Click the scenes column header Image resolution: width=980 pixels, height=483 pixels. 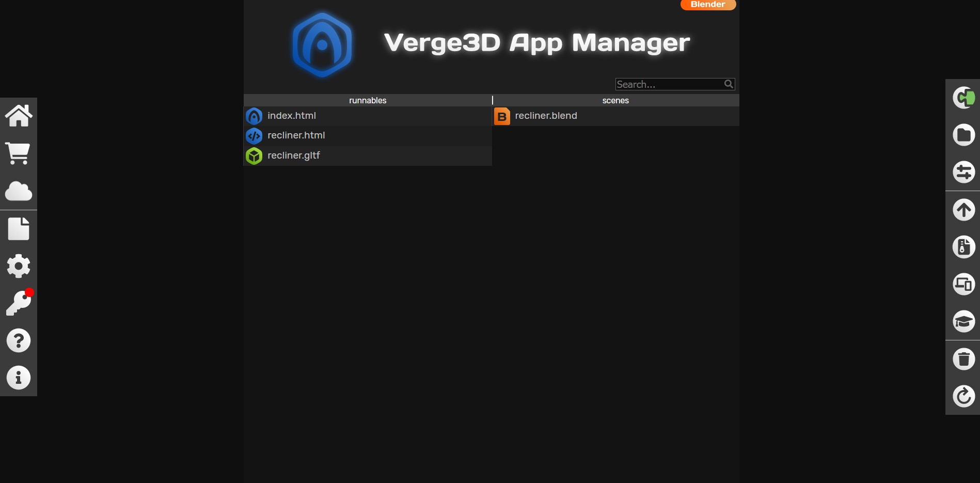(x=615, y=100)
